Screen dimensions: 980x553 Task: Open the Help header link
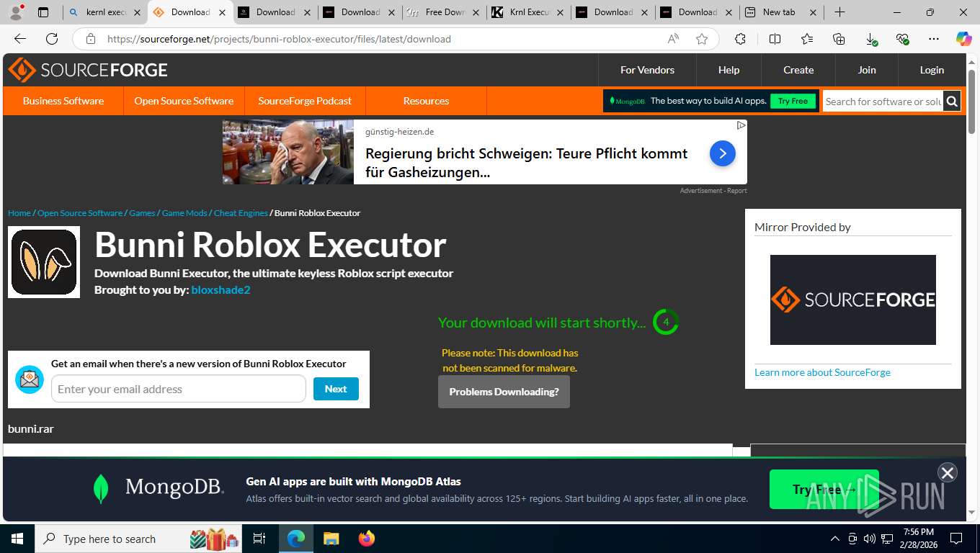[x=729, y=70]
